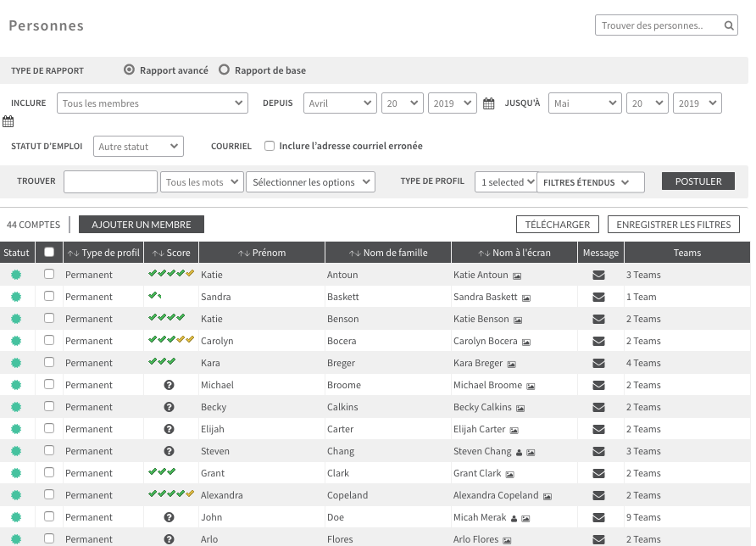Click image icon beside Carolyn Bocera screen name
The height and width of the screenshot is (546, 756).
[526, 342]
